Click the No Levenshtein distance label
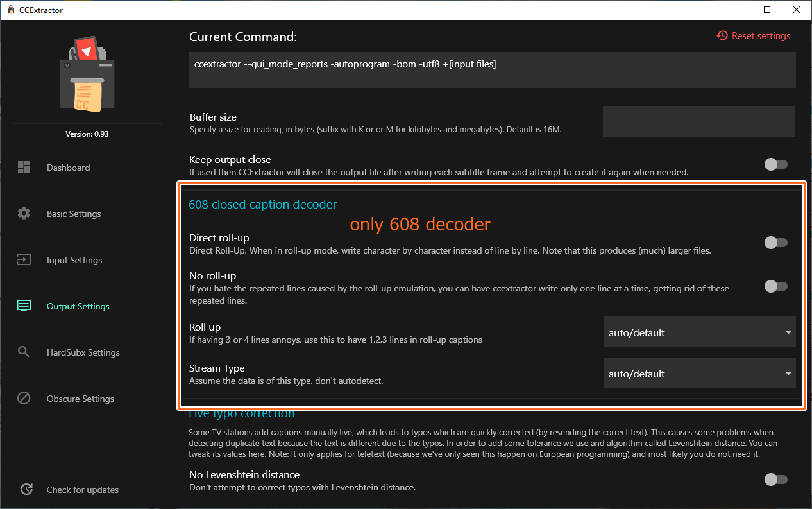The image size is (812, 509). coord(244,475)
